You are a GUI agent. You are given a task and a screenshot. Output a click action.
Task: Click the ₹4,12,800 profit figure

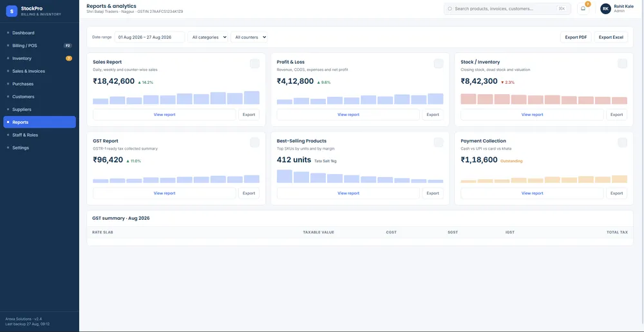pos(296,81)
